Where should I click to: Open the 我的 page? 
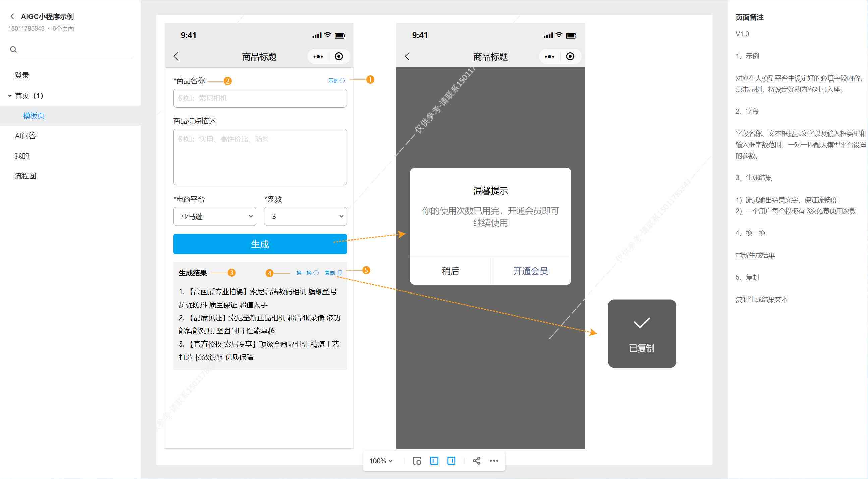point(22,156)
